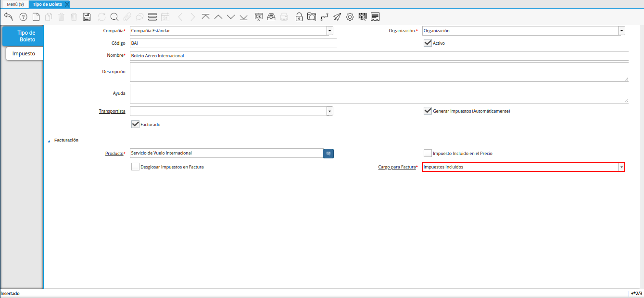Click the paper plane request icon

(x=337, y=17)
